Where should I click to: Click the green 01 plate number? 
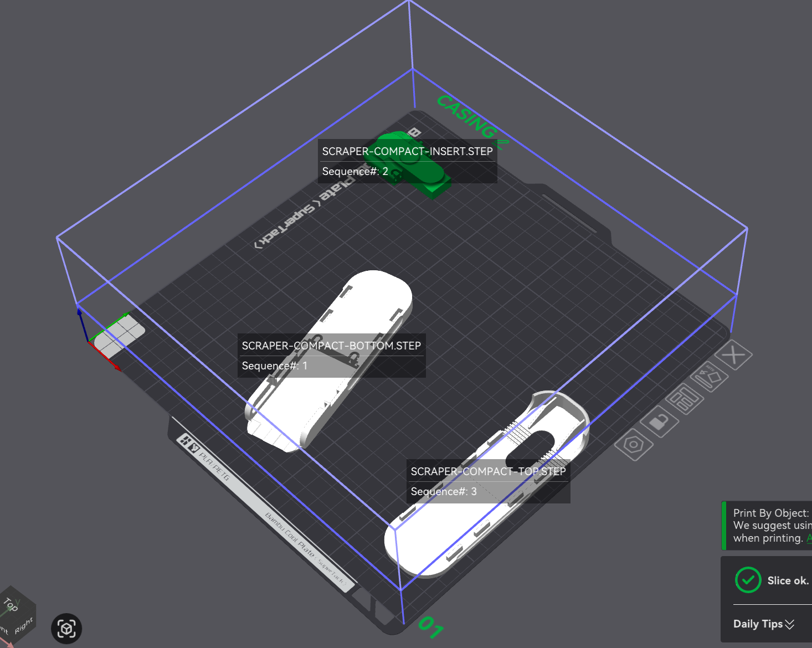click(x=431, y=628)
